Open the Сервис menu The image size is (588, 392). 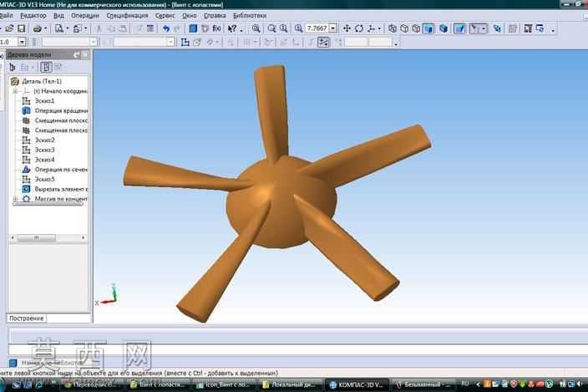[x=165, y=16]
